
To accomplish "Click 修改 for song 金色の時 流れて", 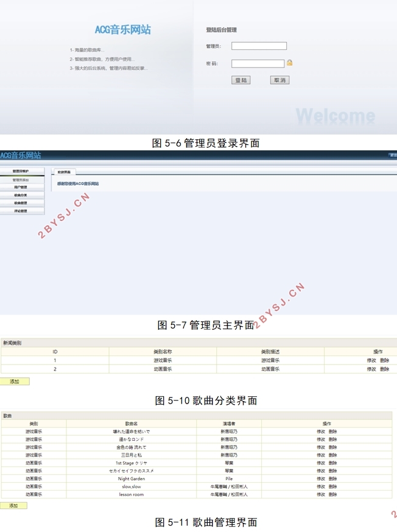I will [x=321, y=447].
